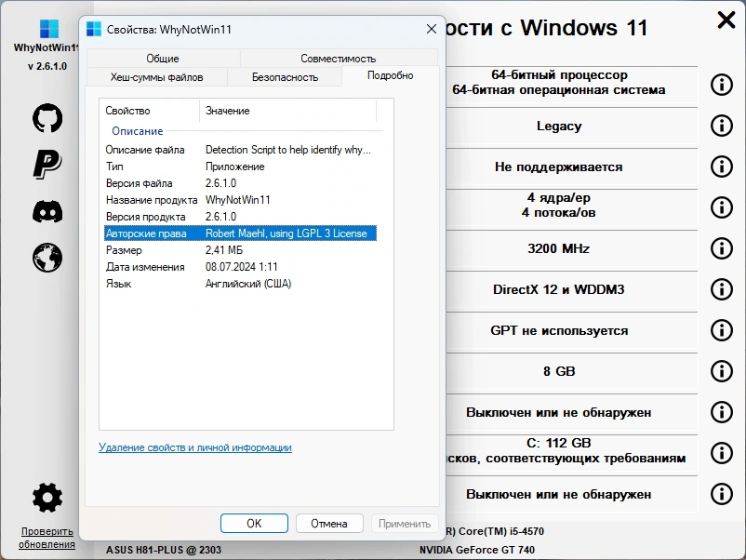Image resolution: width=746 pixels, height=560 pixels.
Task: Show info for GPT не используется row
Action: click(x=721, y=330)
